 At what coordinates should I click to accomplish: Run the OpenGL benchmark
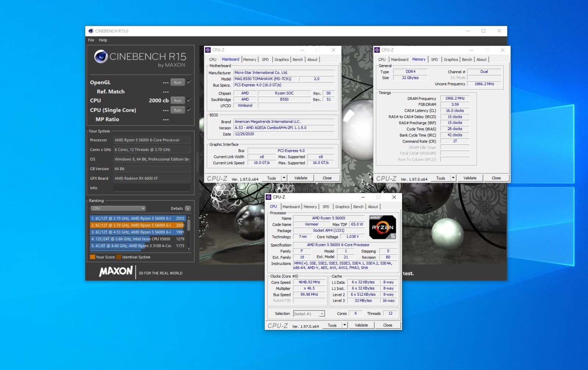click(x=178, y=82)
